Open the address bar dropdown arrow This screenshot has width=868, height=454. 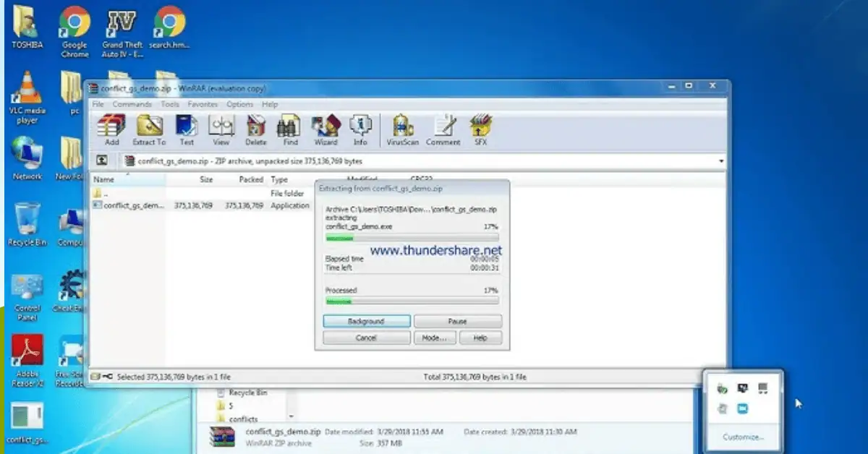pos(721,160)
